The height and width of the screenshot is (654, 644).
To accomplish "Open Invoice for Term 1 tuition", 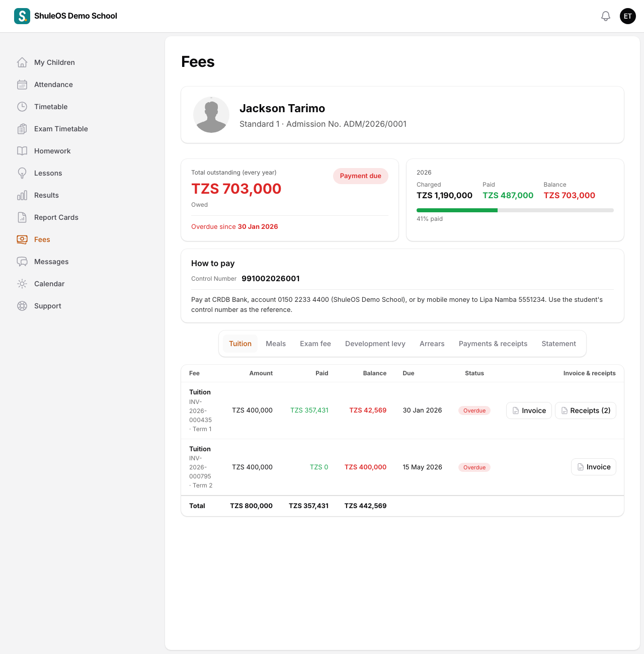I will [529, 411].
